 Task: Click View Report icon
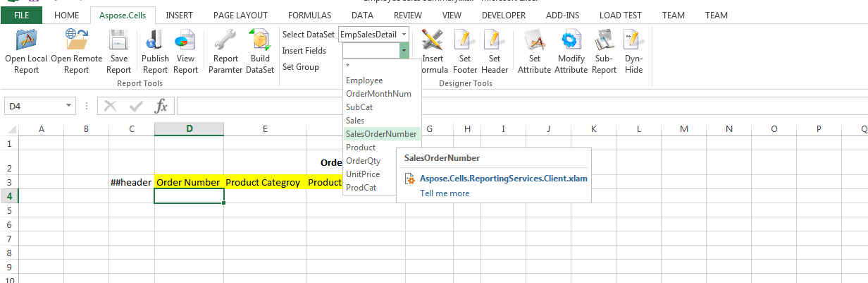[185, 52]
